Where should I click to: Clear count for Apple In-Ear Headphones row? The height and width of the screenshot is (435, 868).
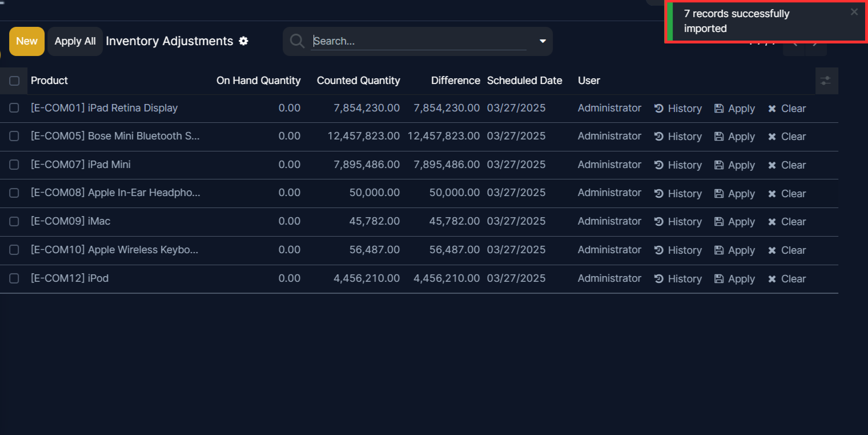(x=787, y=194)
